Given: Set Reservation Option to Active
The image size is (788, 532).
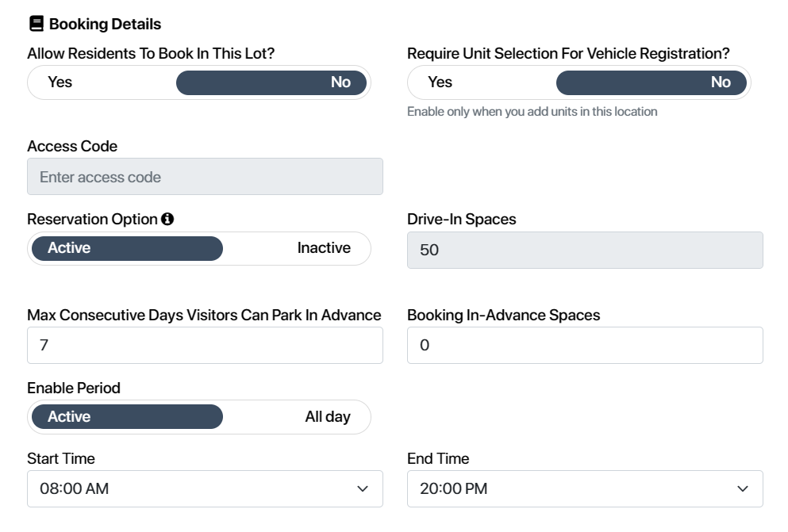Looking at the screenshot, I should (127, 248).
